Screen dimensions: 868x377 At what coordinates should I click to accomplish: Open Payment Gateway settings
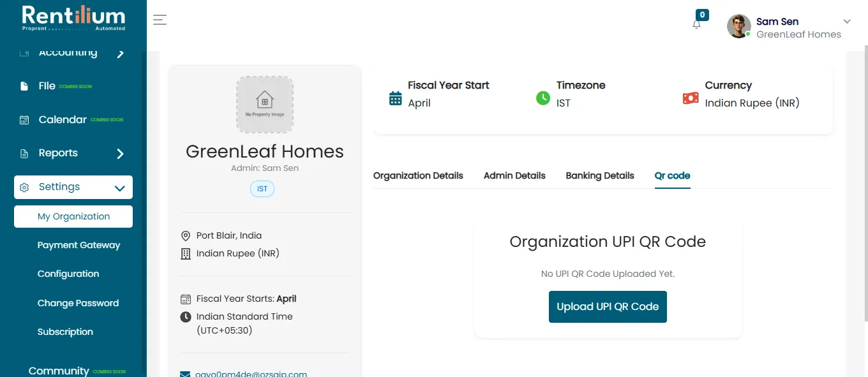[79, 245]
